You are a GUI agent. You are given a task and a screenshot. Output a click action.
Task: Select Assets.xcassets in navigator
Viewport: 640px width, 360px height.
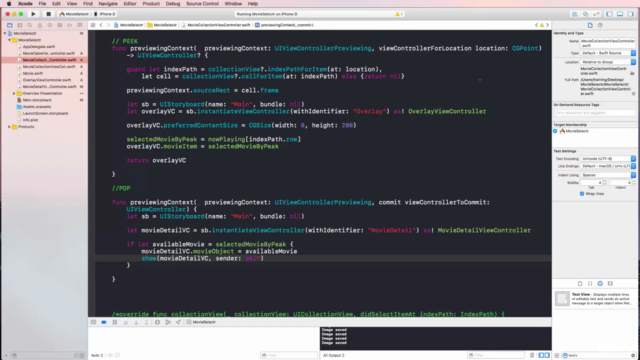pyautogui.click(x=37, y=107)
